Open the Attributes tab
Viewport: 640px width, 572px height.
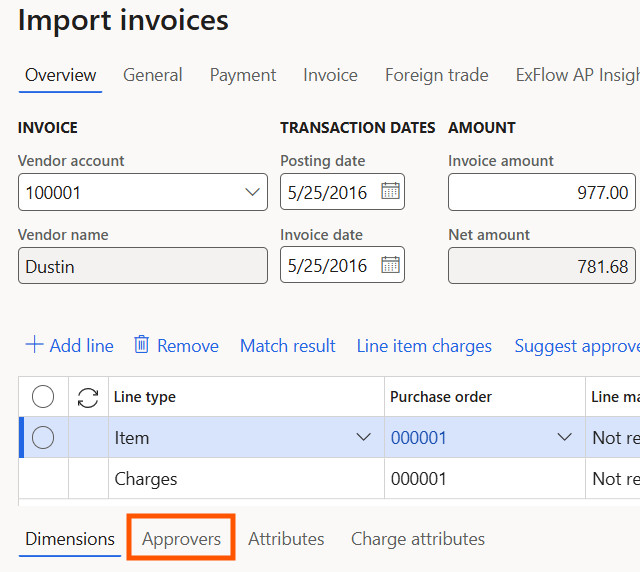point(286,539)
